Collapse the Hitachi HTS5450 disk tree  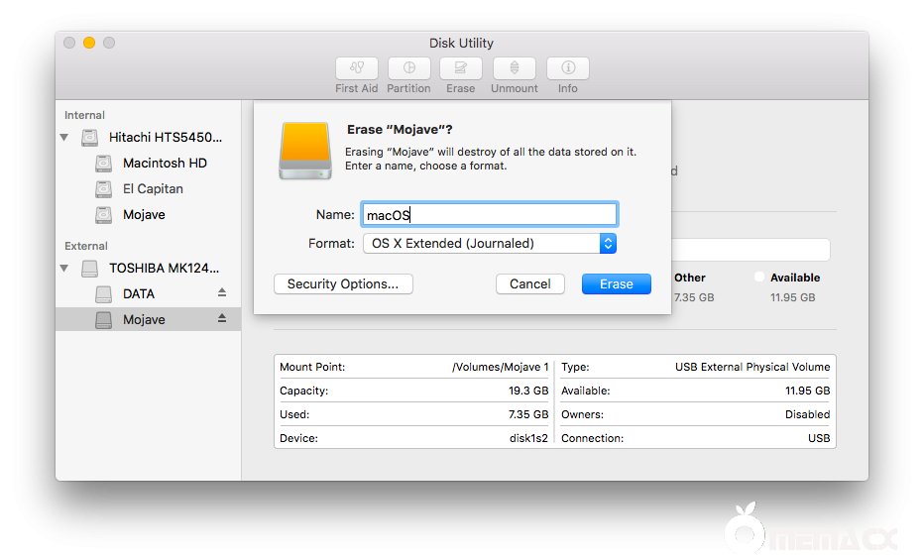coord(65,138)
